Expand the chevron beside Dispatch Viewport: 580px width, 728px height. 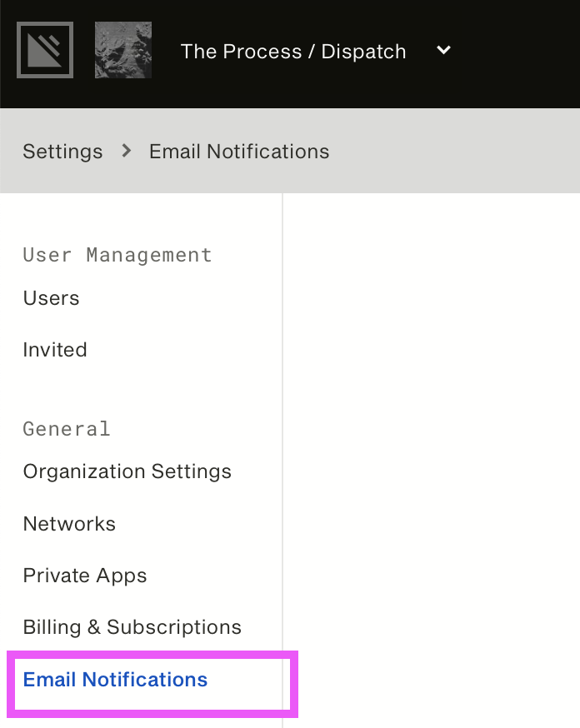pos(444,50)
